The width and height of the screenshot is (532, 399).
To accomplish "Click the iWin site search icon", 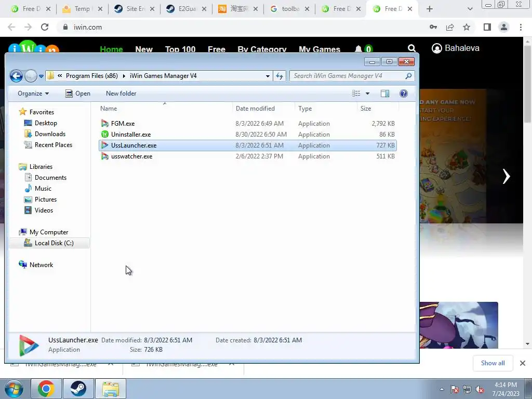I will pyautogui.click(x=411, y=48).
